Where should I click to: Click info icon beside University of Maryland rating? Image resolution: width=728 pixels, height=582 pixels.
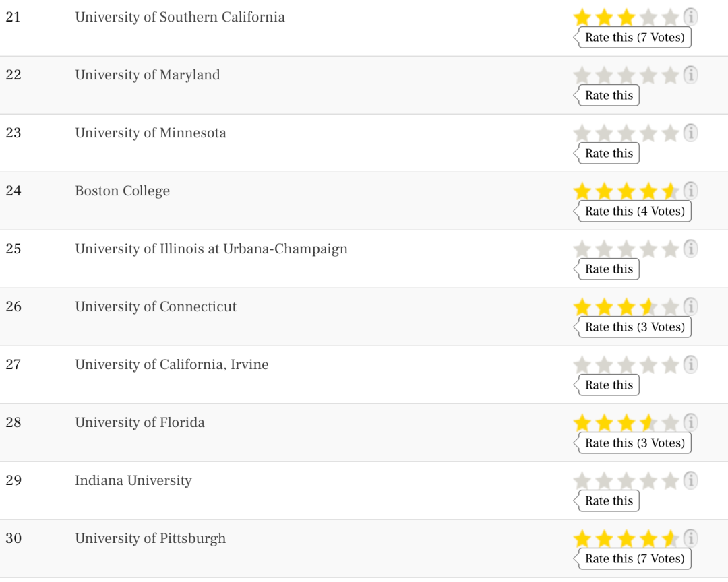point(690,75)
